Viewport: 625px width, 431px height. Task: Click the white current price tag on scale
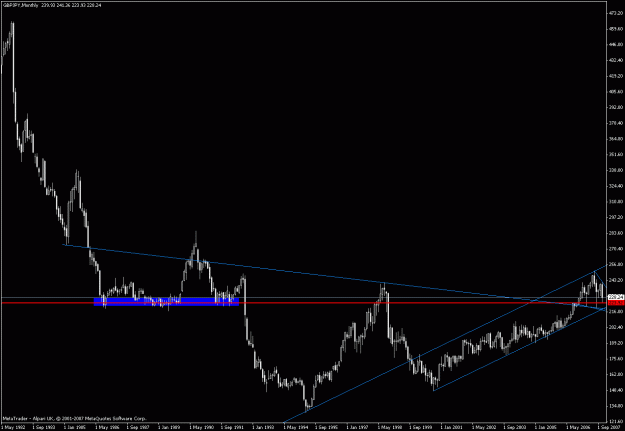[616, 297]
